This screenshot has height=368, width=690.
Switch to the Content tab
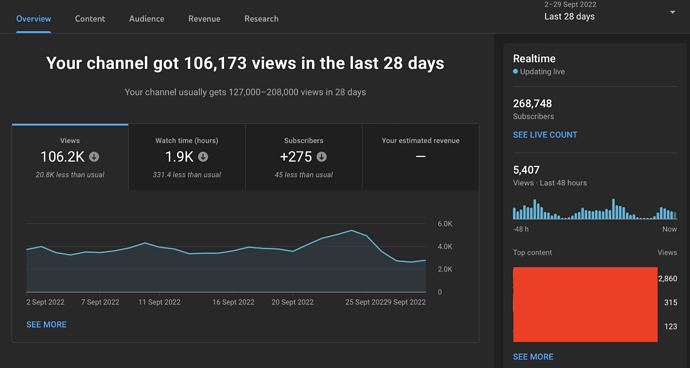click(90, 19)
